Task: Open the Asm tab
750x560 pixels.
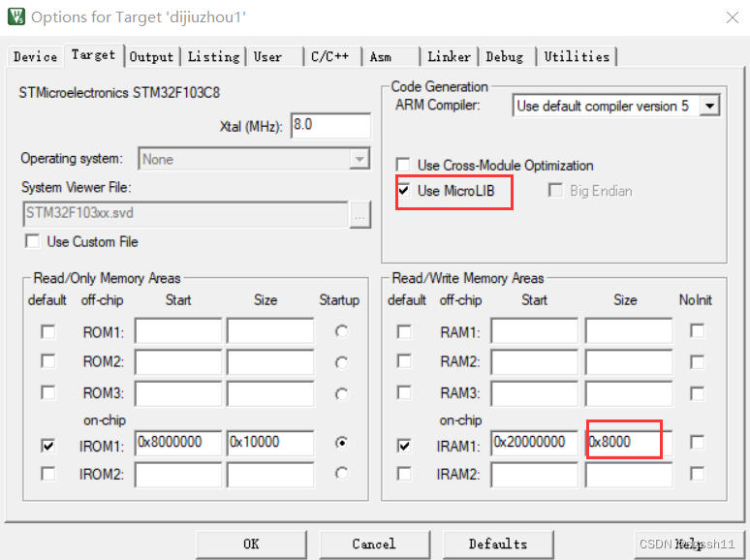Action: click(x=391, y=57)
